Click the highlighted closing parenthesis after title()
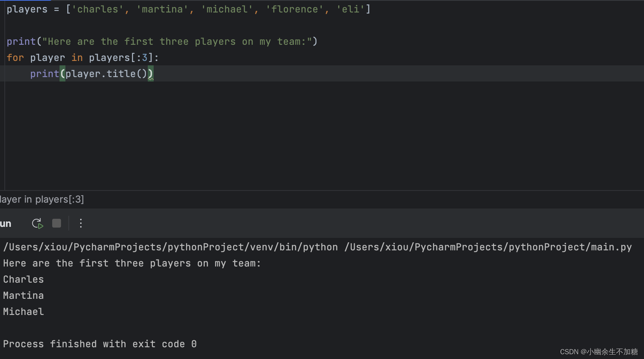Viewport: 644px width, 359px height. click(150, 74)
